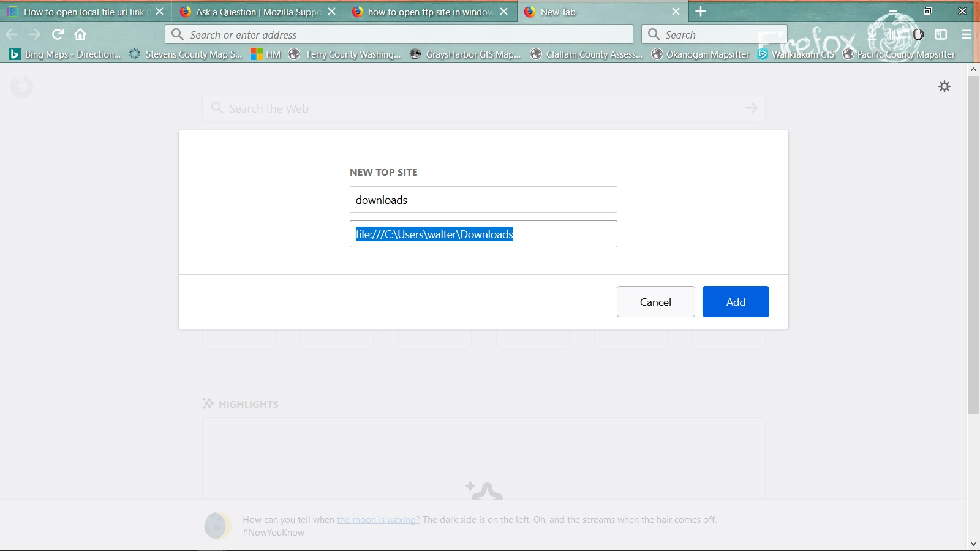Image resolution: width=980 pixels, height=551 pixels.
Task: Open the 'HM' bookmark
Action: point(265,54)
